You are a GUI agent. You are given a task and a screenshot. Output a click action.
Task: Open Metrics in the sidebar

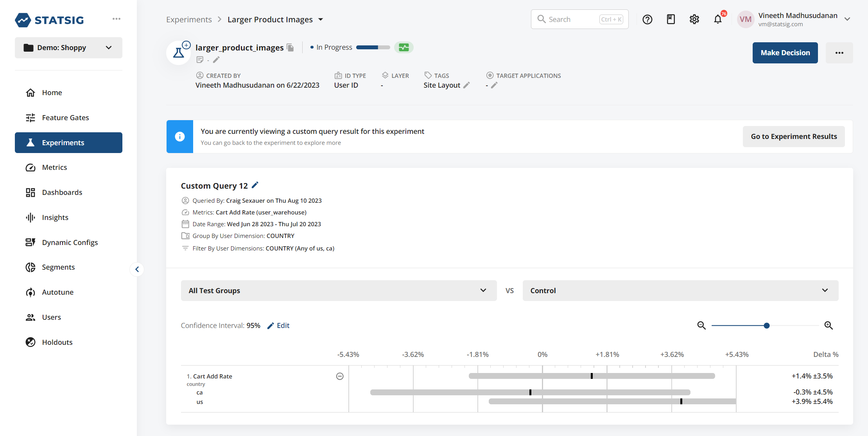[54, 168]
